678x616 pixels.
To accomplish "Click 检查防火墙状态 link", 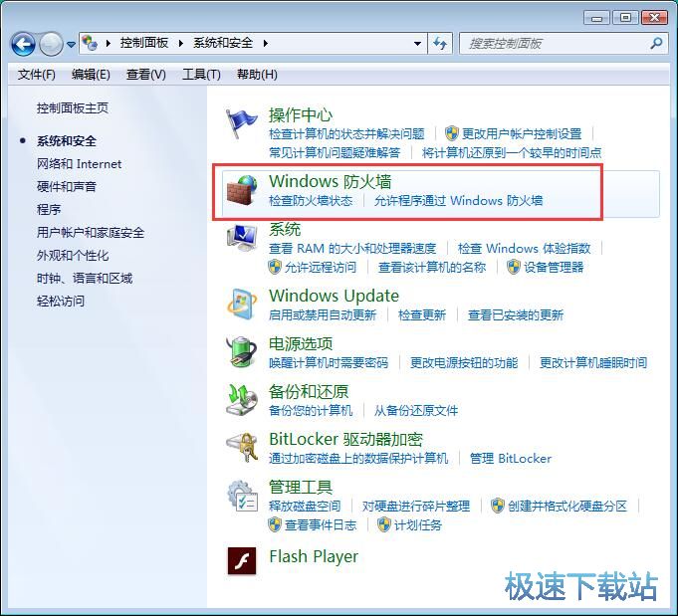I will tap(311, 201).
